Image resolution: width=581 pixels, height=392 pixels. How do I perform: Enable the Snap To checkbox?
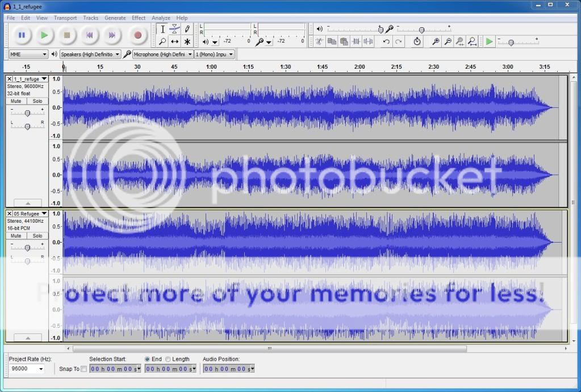[x=83, y=369]
